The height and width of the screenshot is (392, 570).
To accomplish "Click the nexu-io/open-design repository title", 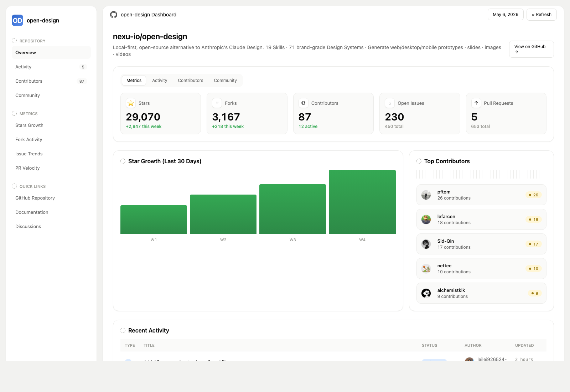I will pos(150,37).
